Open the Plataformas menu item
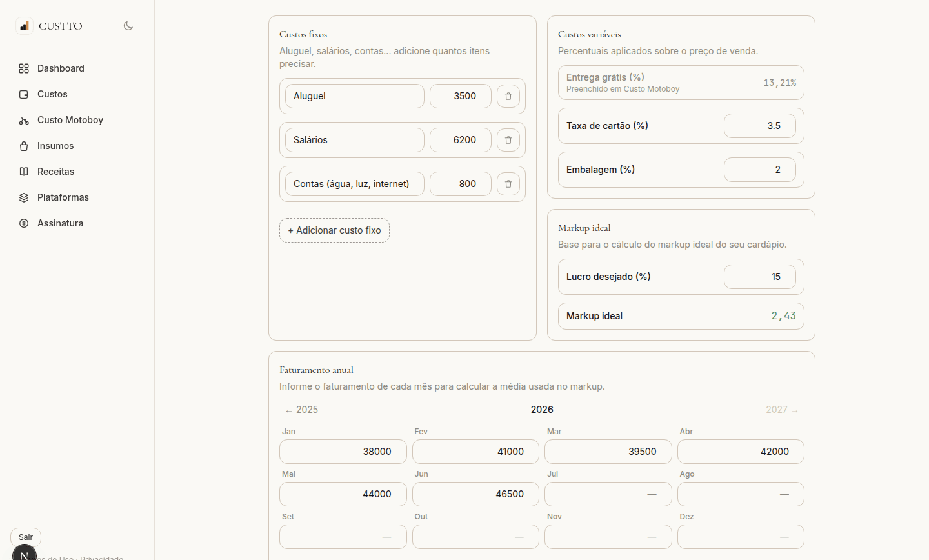Image resolution: width=929 pixels, height=560 pixels. [77, 197]
